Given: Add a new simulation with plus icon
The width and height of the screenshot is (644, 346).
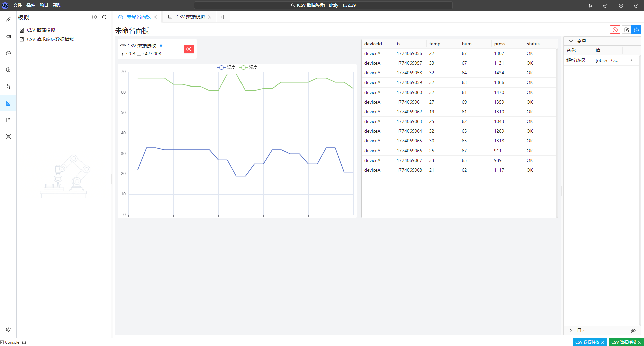Looking at the screenshot, I should (x=94, y=17).
